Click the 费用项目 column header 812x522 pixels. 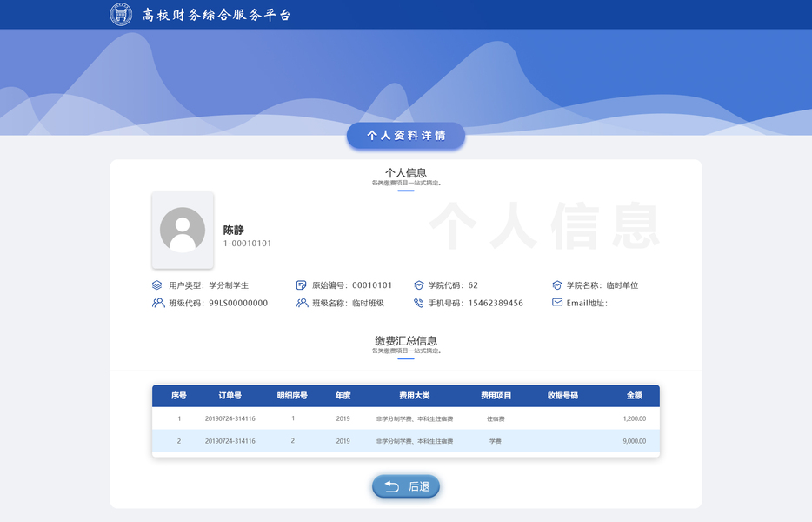[x=496, y=396]
